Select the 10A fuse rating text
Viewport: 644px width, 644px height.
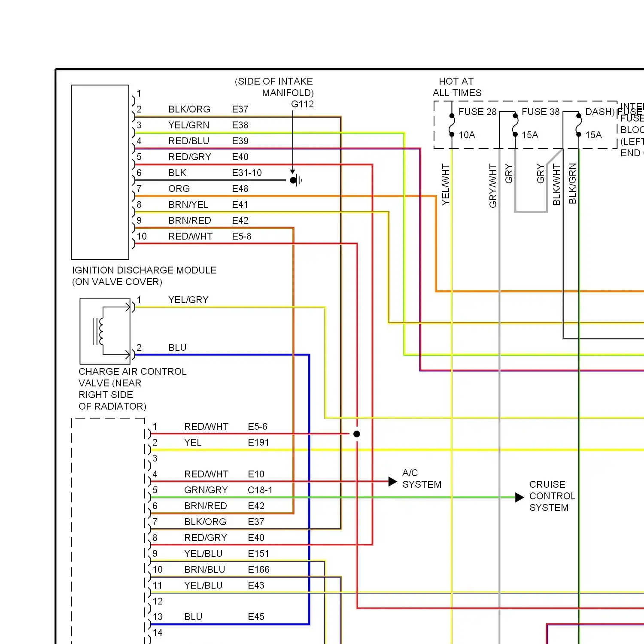click(467, 135)
